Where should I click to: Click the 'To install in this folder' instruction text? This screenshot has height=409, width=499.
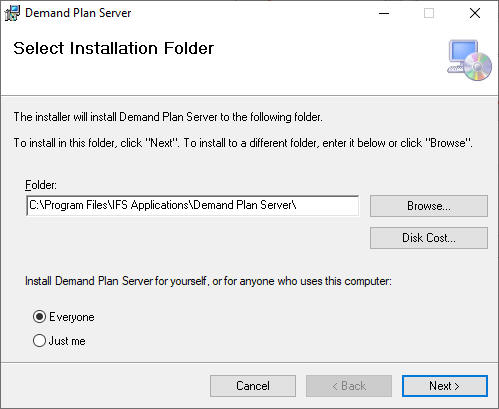click(243, 143)
